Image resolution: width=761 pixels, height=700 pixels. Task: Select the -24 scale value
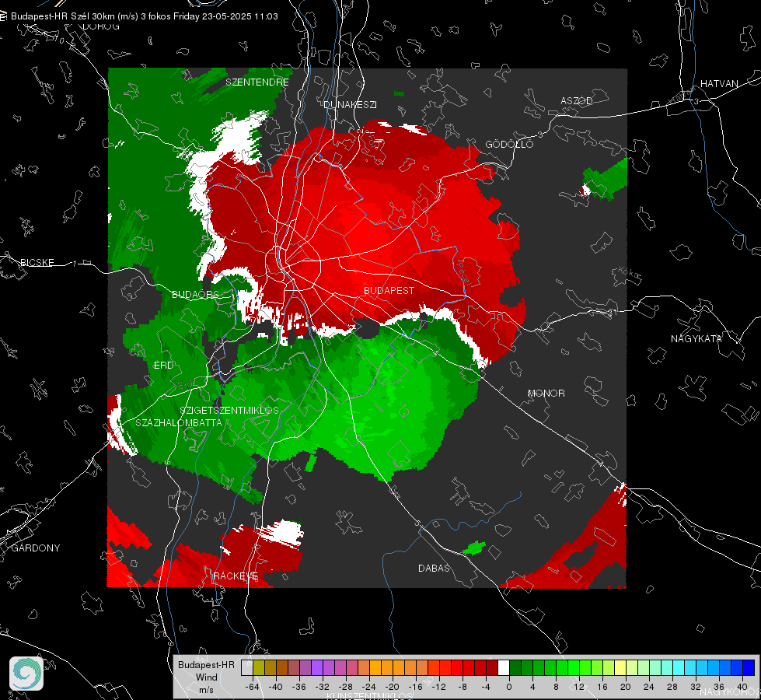point(369,687)
